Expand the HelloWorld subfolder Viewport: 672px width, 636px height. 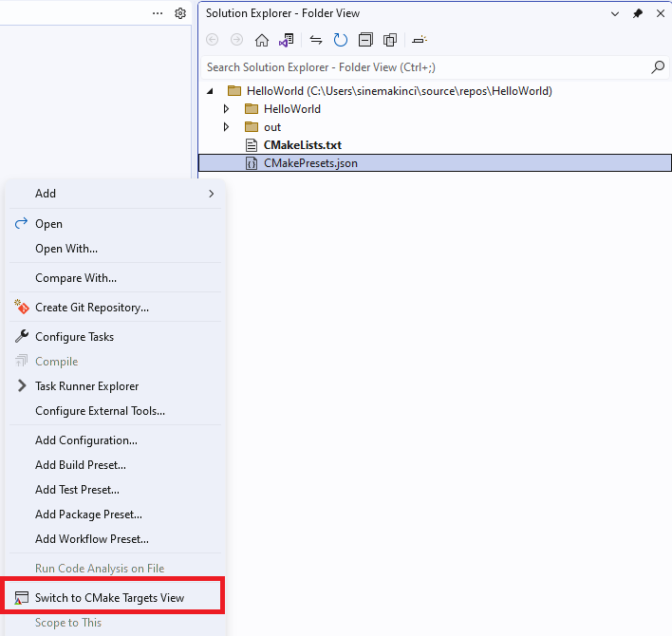[x=226, y=109]
